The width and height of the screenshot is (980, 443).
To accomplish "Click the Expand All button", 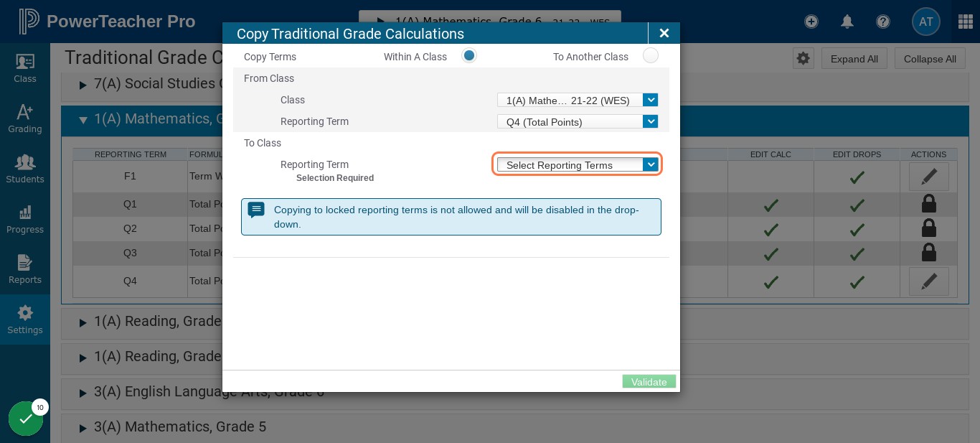I will 854,59.
